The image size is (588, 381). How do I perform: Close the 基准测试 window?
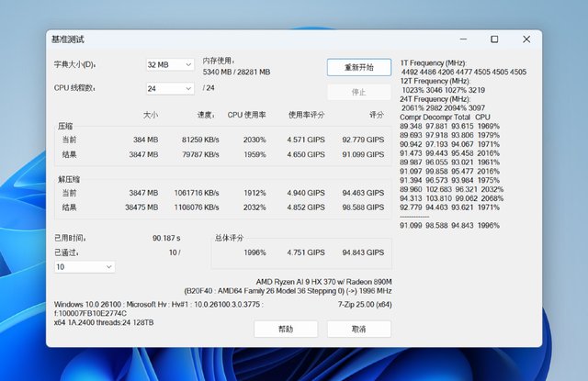[x=526, y=39]
